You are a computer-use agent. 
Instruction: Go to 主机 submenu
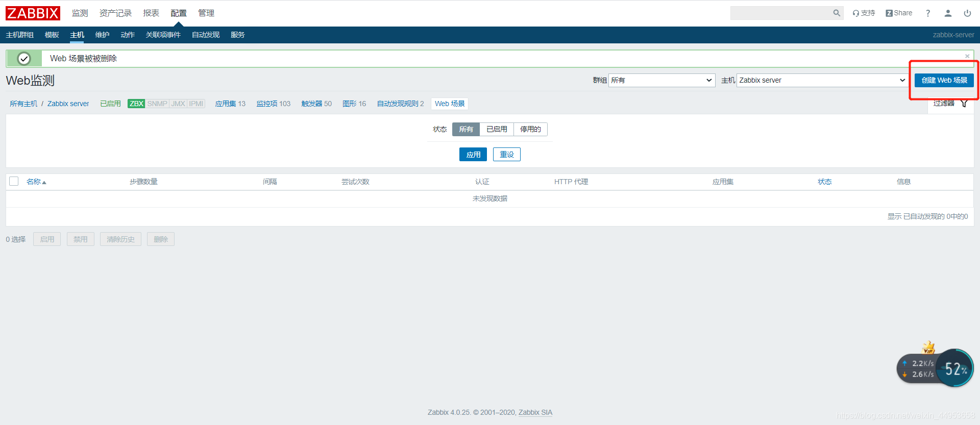point(77,35)
